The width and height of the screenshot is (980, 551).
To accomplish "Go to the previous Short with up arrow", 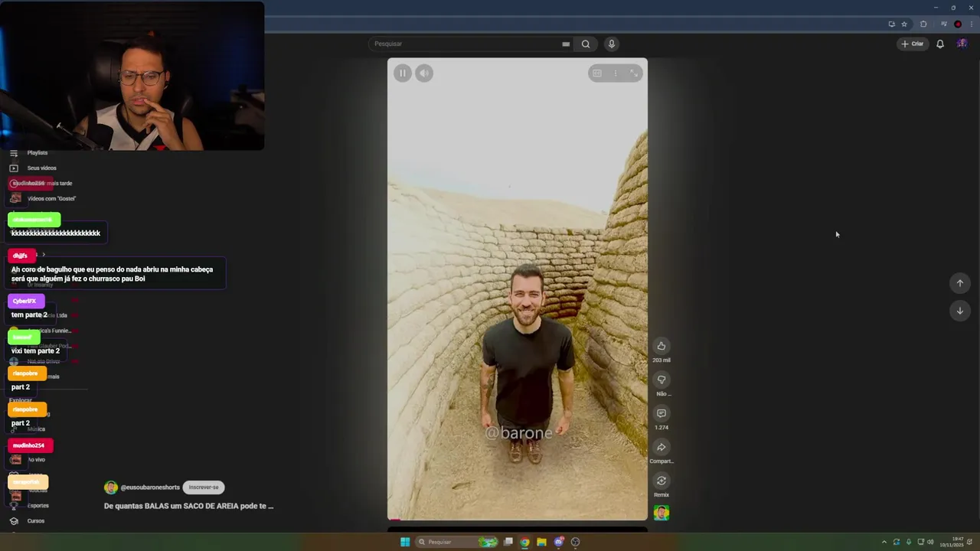I will (959, 283).
